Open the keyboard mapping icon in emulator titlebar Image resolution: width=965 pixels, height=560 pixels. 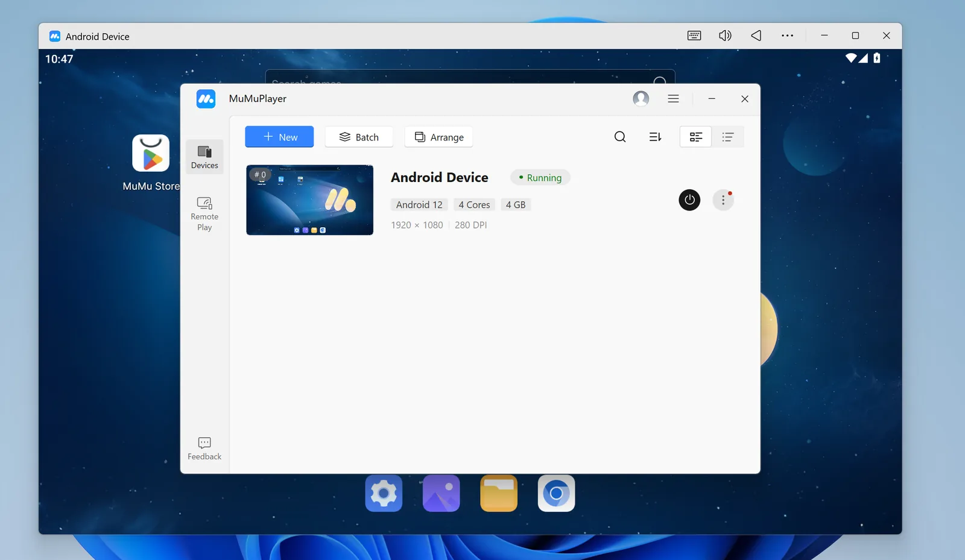[694, 36]
